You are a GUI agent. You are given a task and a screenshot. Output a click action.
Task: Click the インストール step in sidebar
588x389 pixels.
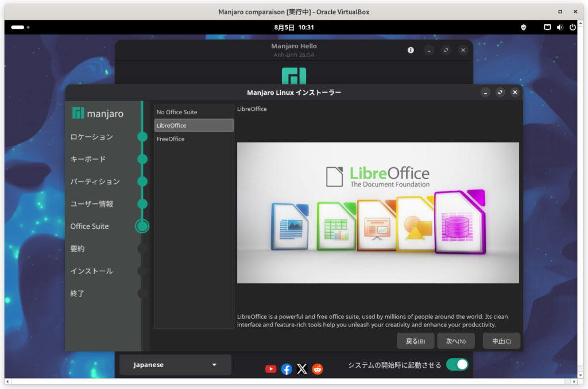[92, 271]
